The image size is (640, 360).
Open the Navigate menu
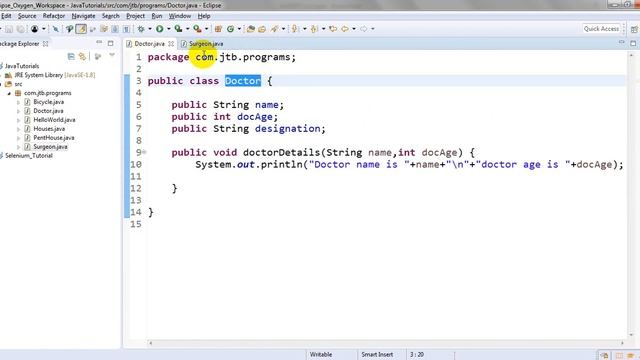83,16
